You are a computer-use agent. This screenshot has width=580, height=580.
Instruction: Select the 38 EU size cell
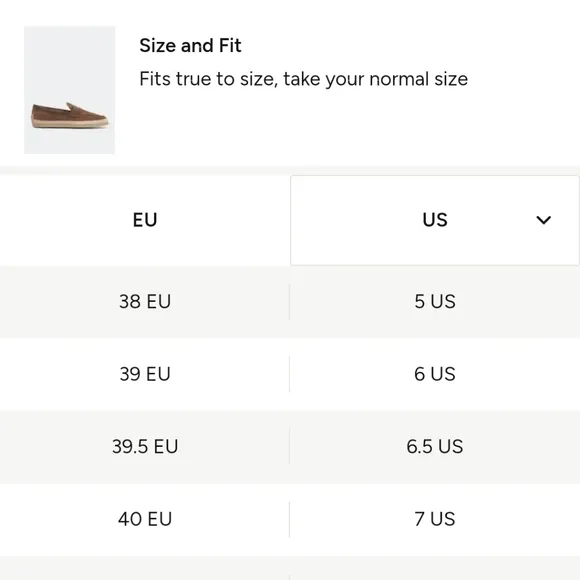point(145,301)
